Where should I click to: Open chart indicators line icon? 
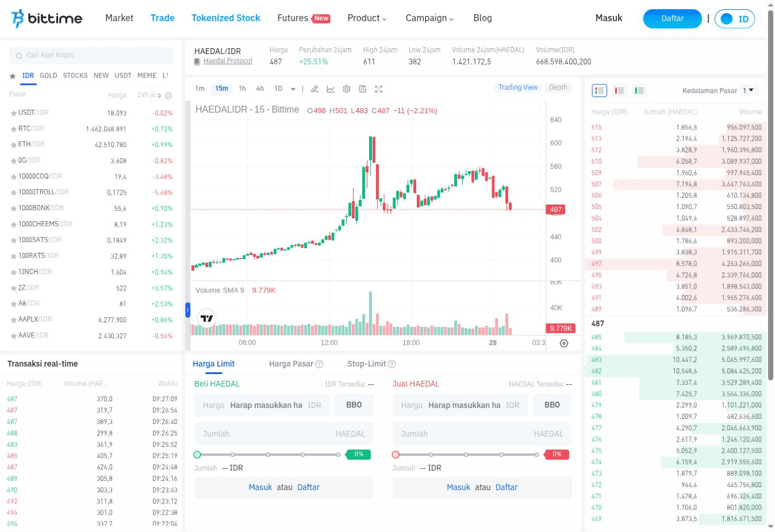point(331,89)
